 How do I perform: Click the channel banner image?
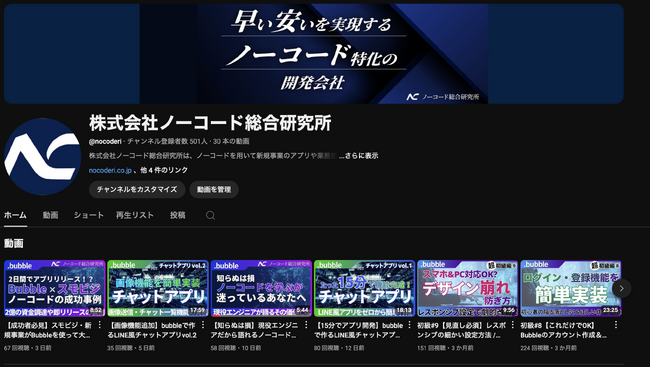(314, 54)
